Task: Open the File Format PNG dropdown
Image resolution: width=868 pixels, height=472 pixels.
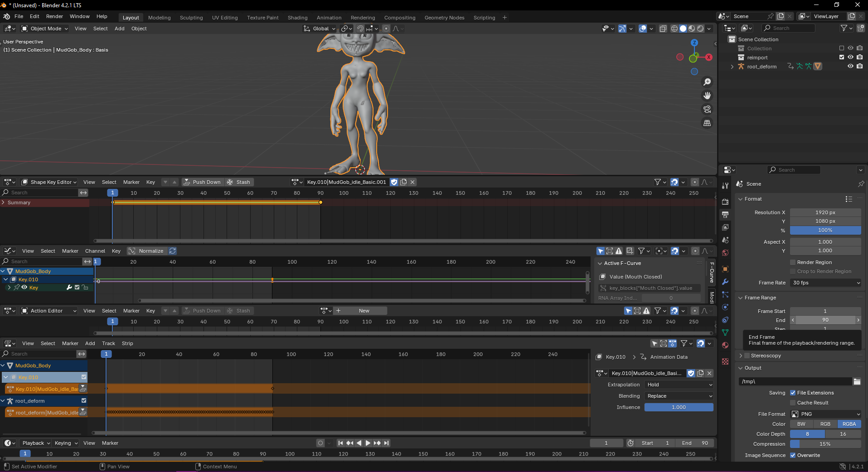Action: tap(825, 414)
